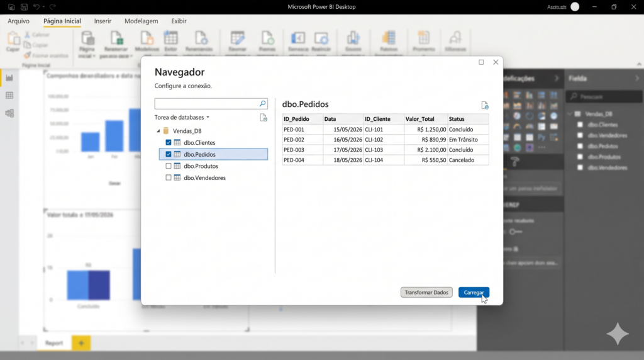Click the maximize icon of Navegador dialog
The width and height of the screenshot is (644, 360).
(x=481, y=62)
